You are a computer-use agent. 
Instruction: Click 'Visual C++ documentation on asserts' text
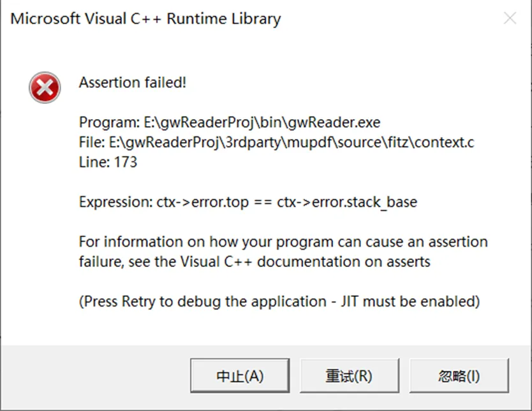tap(306, 262)
